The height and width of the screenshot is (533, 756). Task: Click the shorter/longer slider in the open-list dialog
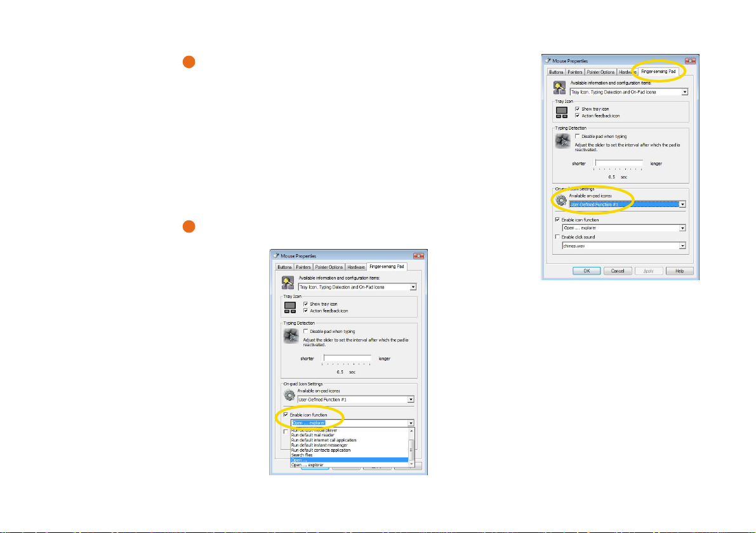click(x=346, y=359)
